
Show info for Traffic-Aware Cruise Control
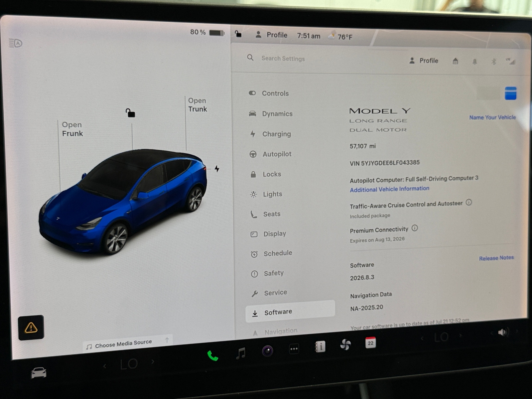tap(468, 202)
